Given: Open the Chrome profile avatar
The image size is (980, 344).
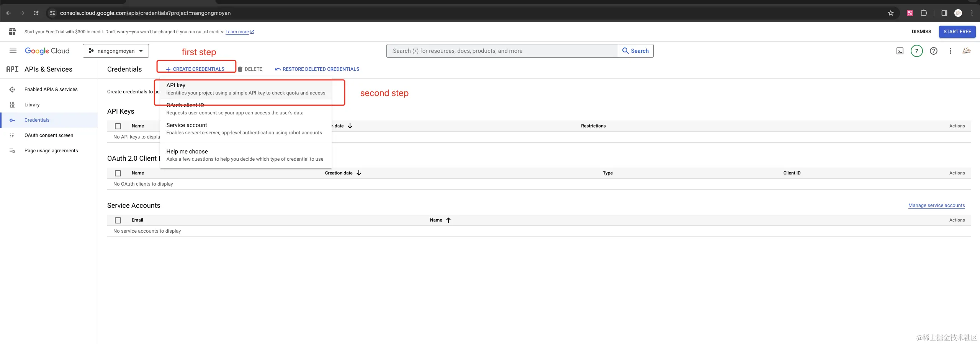Looking at the screenshot, I should click(x=958, y=13).
